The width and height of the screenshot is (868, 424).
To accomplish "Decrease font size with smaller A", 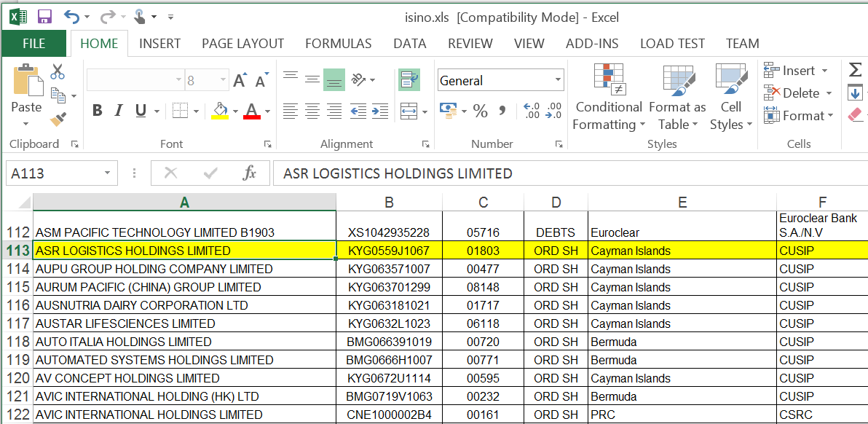I will pyautogui.click(x=261, y=81).
